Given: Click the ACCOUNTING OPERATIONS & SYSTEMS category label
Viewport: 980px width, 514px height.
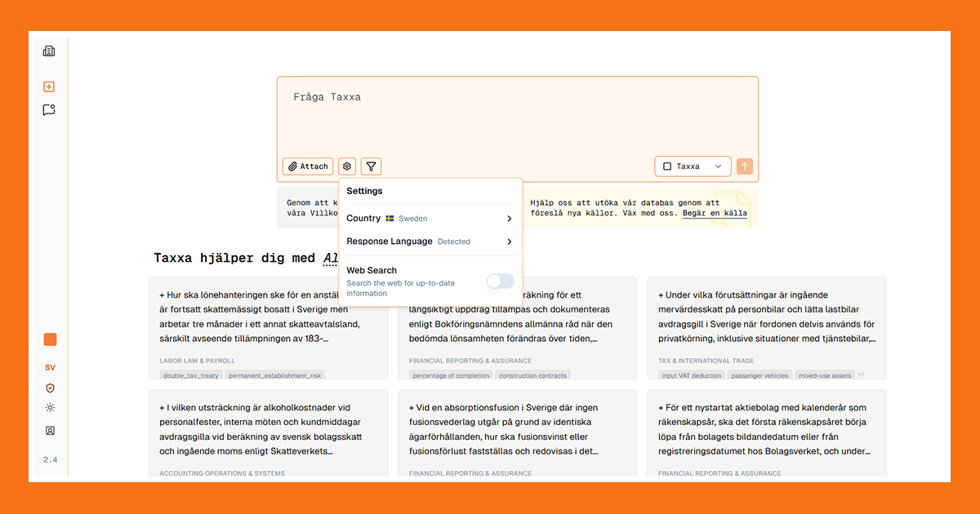Looking at the screenshot, I should point(222,473).
